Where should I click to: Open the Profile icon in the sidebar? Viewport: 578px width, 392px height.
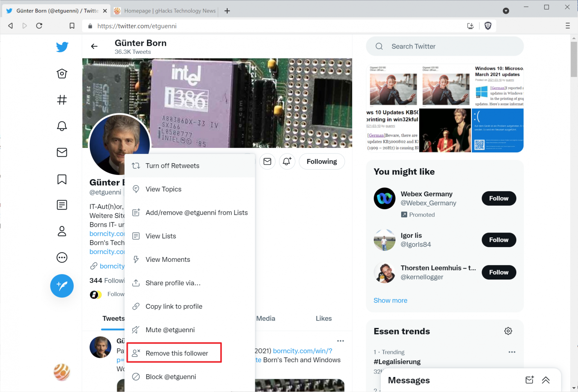(x=62, y=231)
